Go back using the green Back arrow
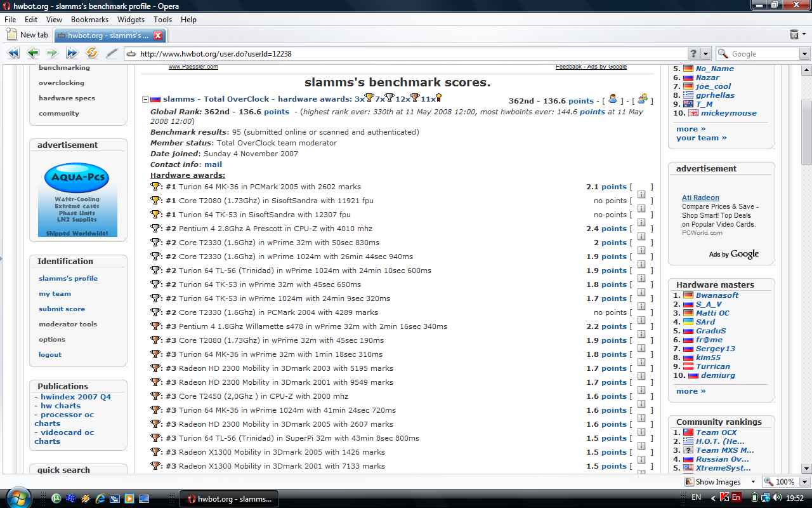Image resolution: width=812 pixels, height=508 pixels. 33,54
